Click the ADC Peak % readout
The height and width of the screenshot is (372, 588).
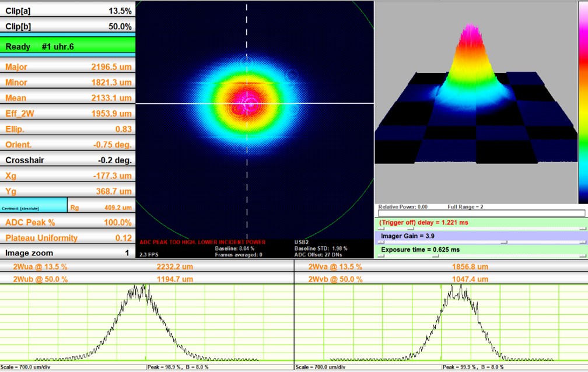[x=68, y=223]
